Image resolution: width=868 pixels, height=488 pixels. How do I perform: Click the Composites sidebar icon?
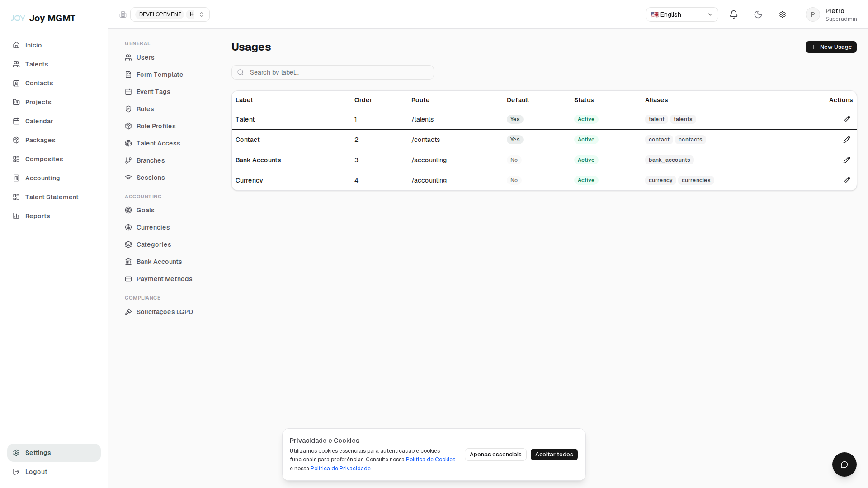[16, 159]
